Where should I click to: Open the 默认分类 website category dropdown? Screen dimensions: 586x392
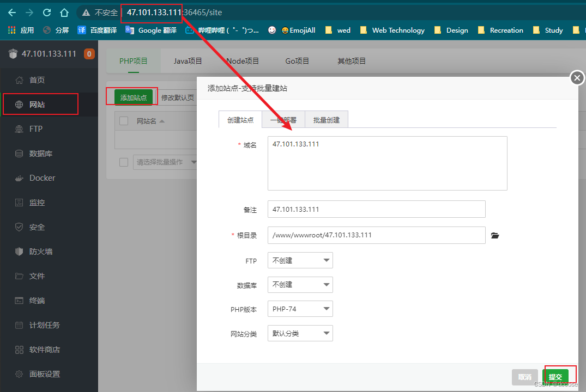[300, 333]
